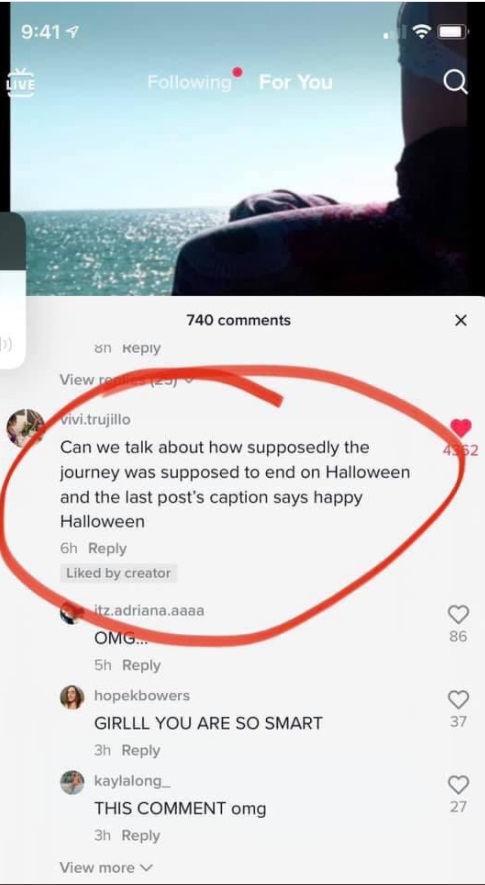Reply to vivi.trujillo's comment

coord(107,548)
